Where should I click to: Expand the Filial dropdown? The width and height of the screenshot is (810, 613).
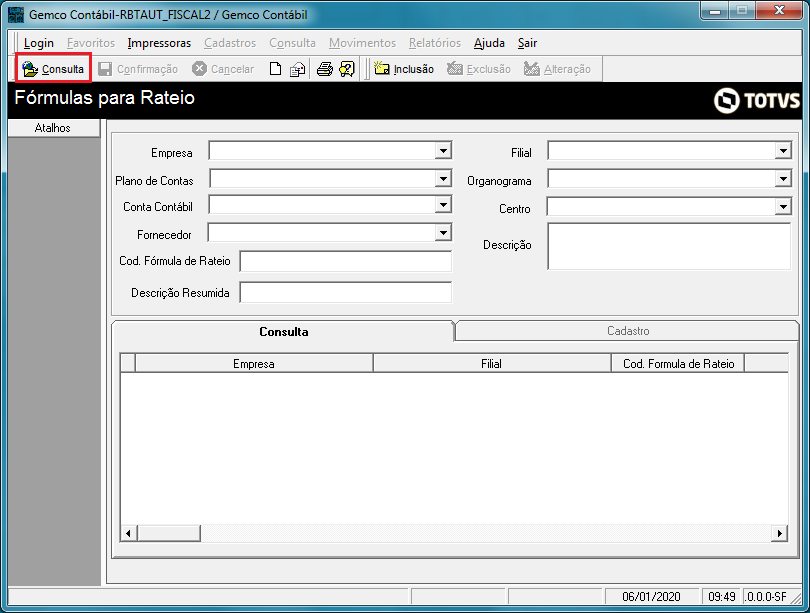783,151
